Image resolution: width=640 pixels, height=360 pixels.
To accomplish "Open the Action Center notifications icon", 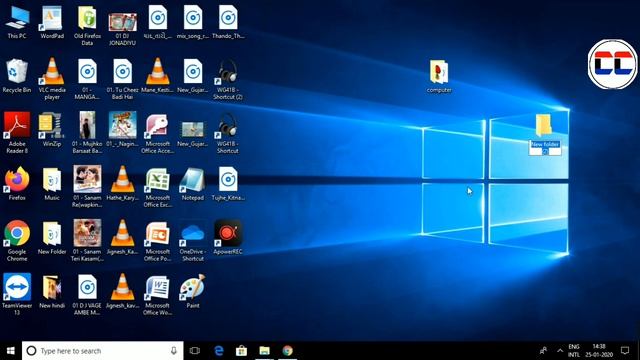I will (x=625, y=351).
